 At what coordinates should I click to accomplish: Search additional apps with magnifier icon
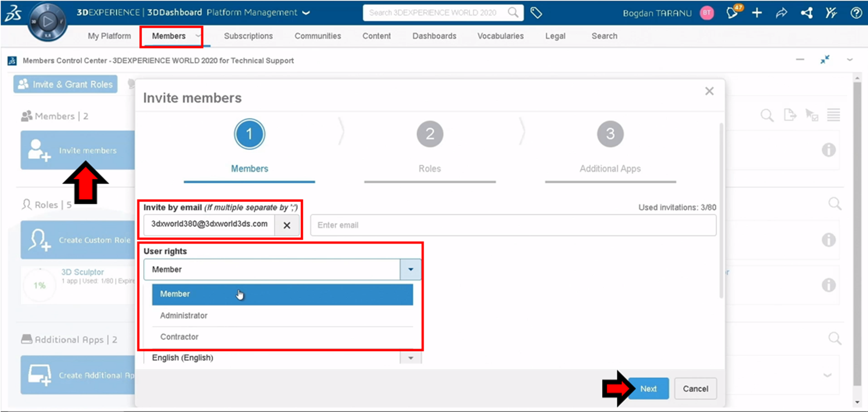(835, 338)
